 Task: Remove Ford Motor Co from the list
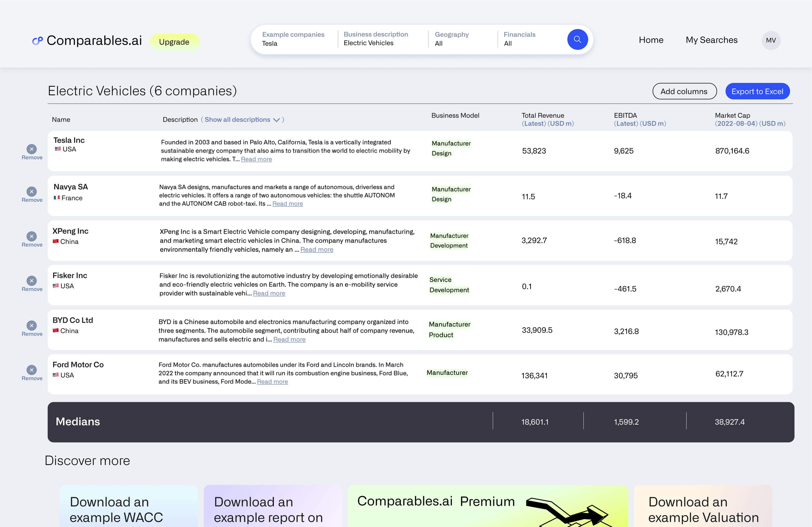tap(32, 370)
